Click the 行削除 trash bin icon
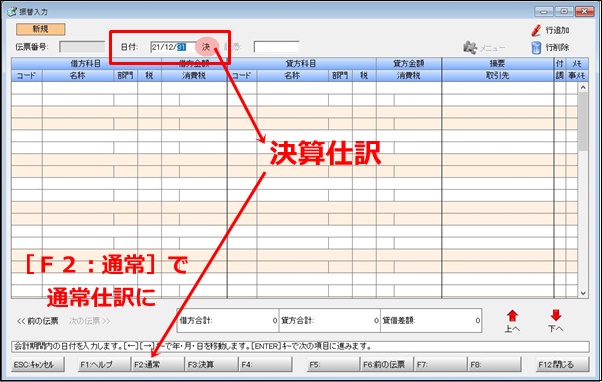602x382 pixels. 536,48
